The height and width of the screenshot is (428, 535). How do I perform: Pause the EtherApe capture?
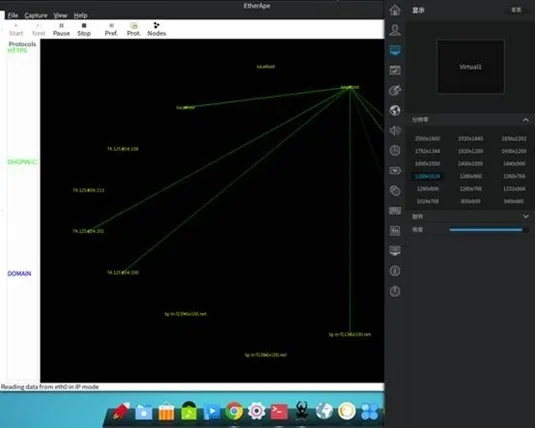pos(61,29)
